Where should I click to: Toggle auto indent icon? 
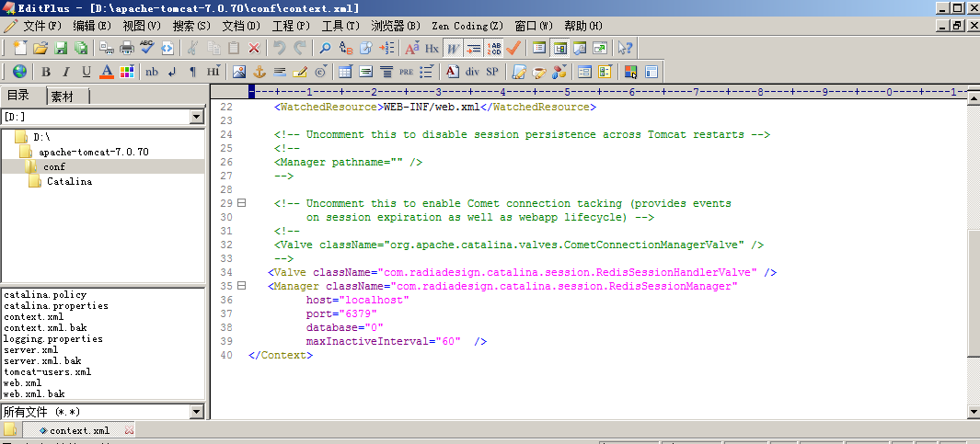(x=474, y=48)
